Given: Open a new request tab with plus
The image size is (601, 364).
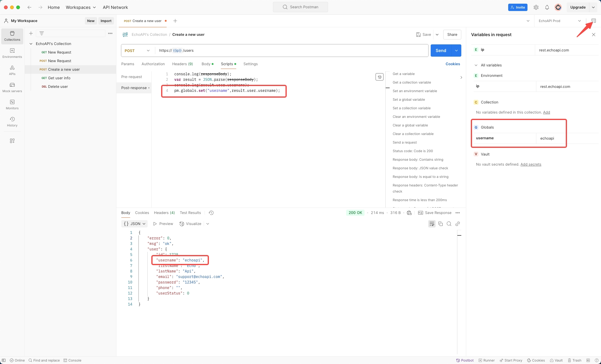Looking at the screenshot, I should [x=175, y=21].
